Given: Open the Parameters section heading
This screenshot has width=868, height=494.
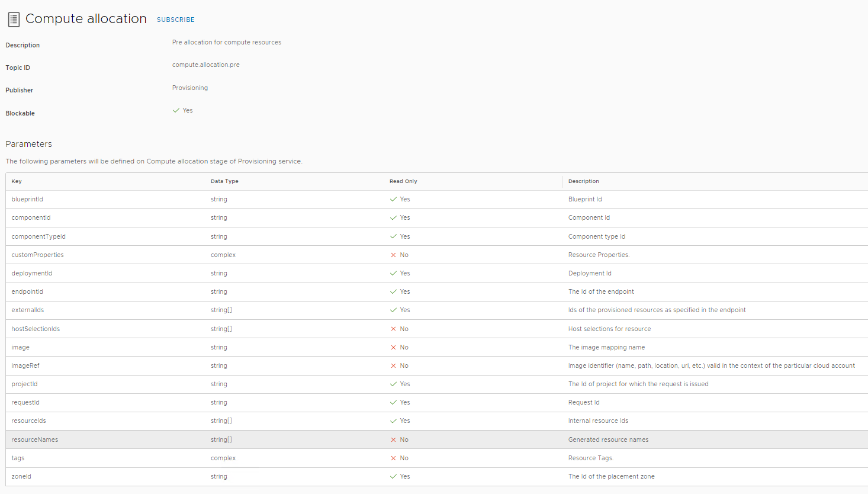Looking at the screenshot, I should click(28, 143).
